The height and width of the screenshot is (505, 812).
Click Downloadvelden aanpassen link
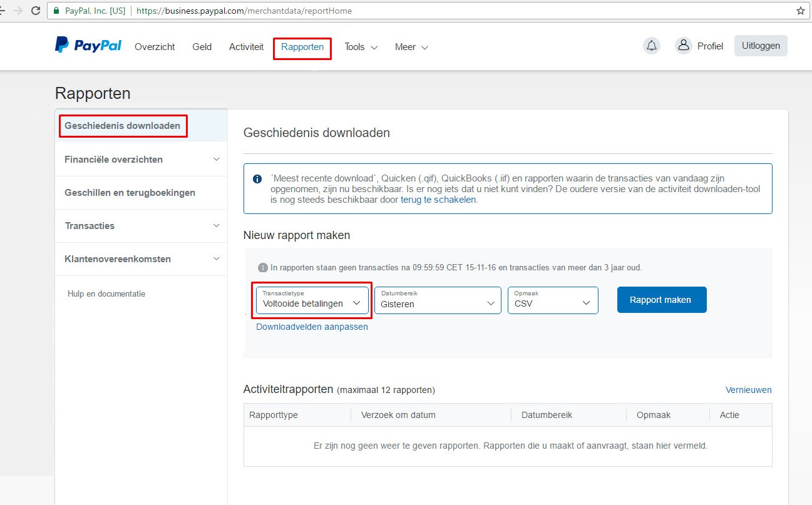[x=312, y=327]
